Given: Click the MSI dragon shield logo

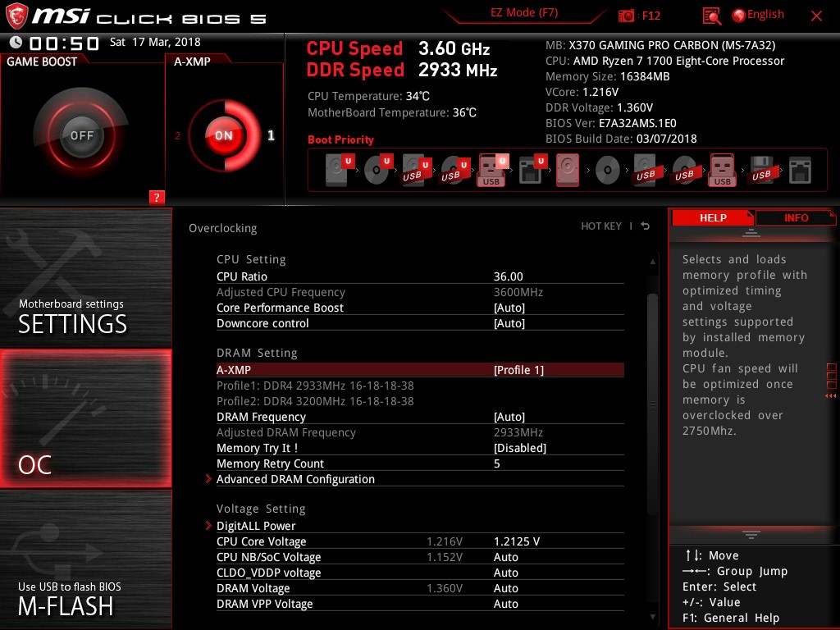Looking at the screenshot, I should pyautogui.click(x=16, y=16).
